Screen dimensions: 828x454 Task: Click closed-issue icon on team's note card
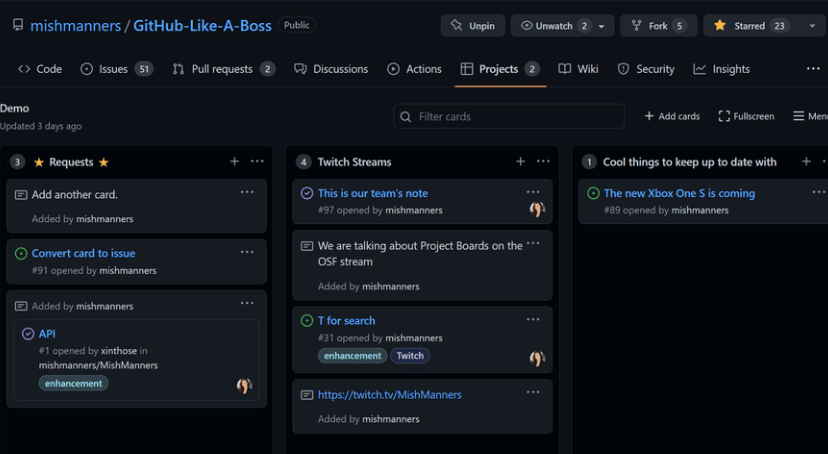pos(307,193)
